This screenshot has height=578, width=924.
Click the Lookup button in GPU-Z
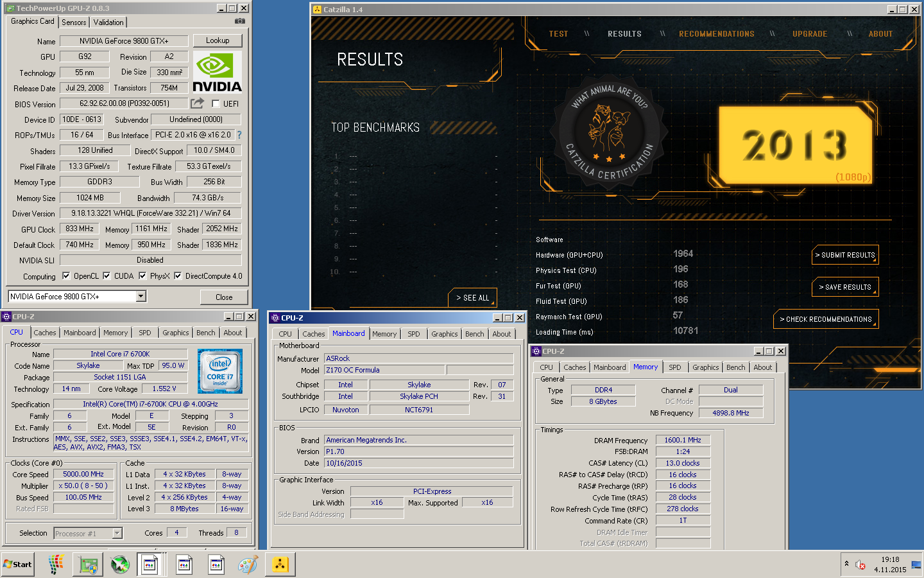[x=218, y=40]
